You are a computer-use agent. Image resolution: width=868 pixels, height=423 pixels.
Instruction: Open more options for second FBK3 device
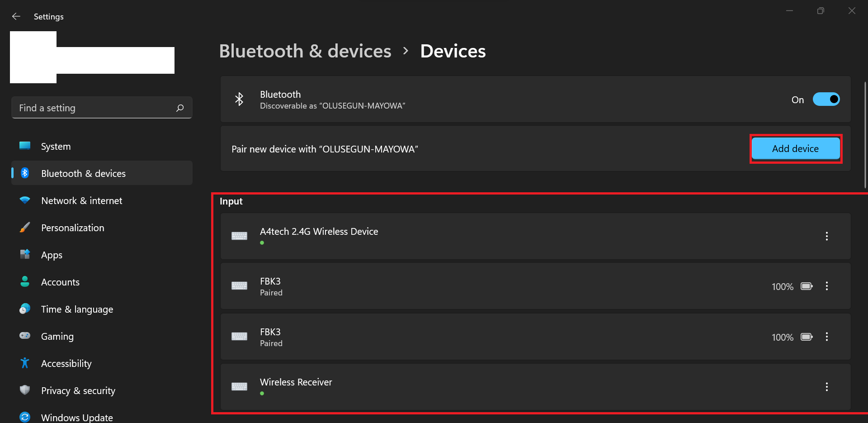[x=826, y=337]
